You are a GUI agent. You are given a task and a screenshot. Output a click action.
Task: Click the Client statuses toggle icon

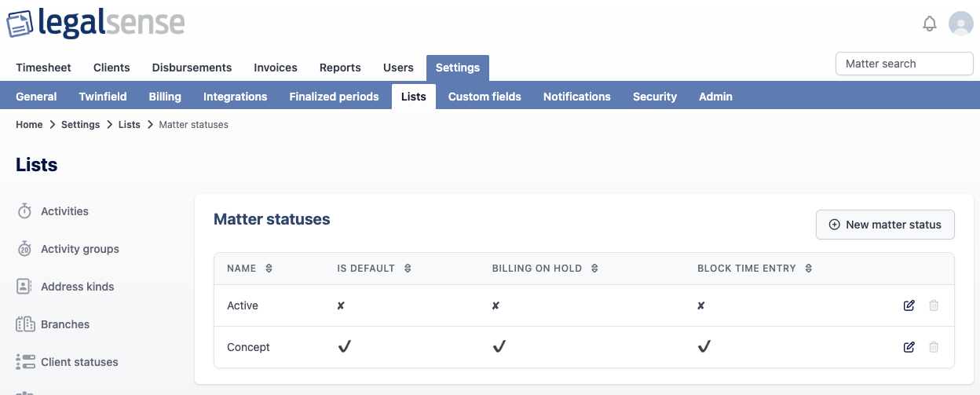(25, 362)
